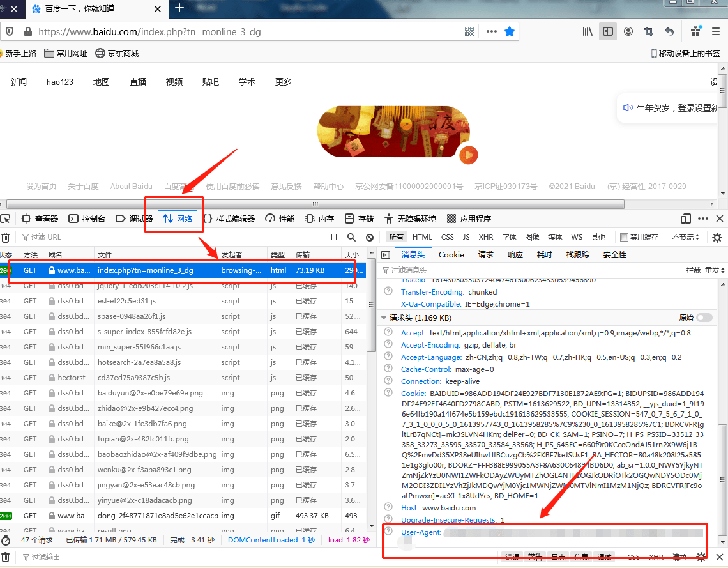The height and width of the screenshot is (568, 728).
Task: Open request blocking icon
Action: tap(370, 237)
